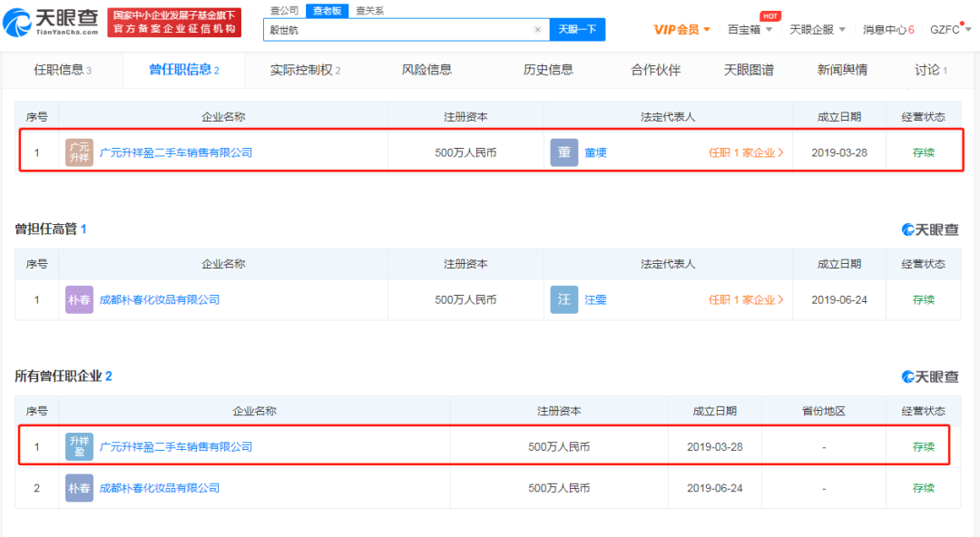This screenshot has height=537, width=980.
Task: Open the 历史信息 tab
Action: (548, 69)
